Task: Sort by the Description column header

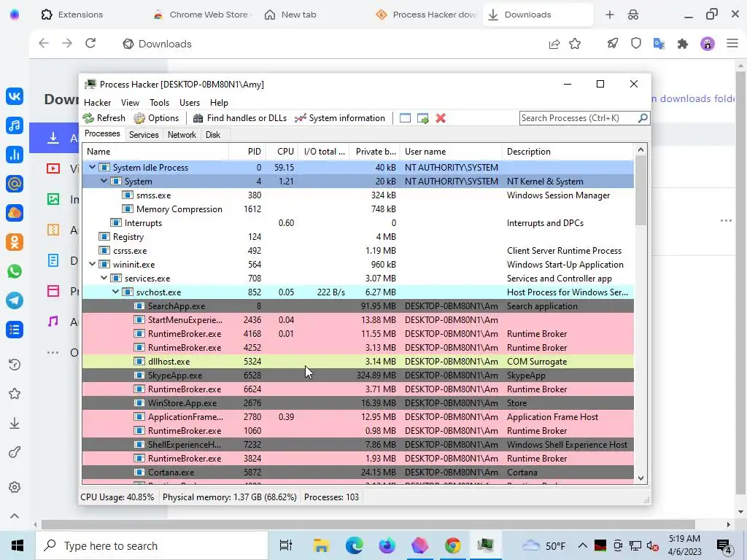Action: 568,152
